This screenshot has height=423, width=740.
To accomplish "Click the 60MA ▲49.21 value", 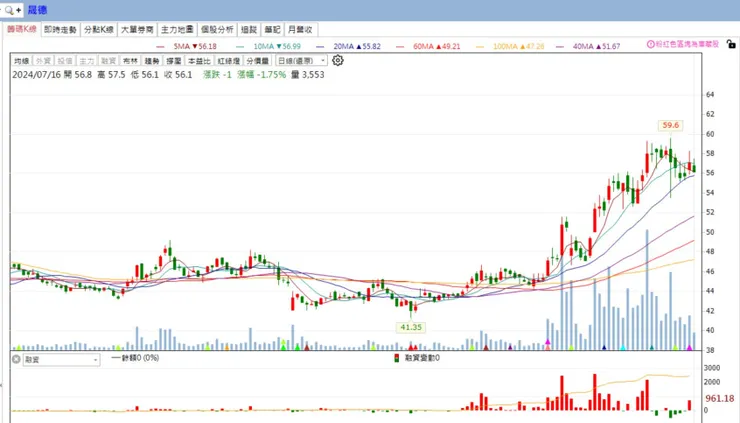I will click(x=437, y=46).
